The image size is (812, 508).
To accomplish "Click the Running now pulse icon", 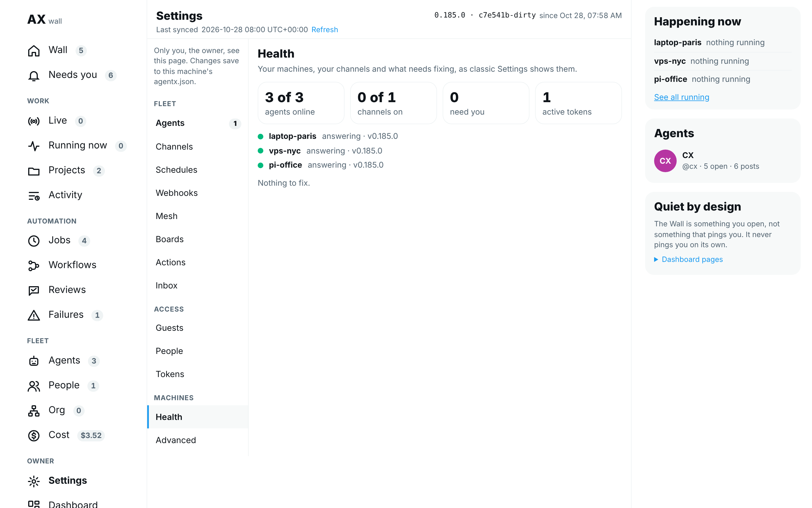I will 34,146.
